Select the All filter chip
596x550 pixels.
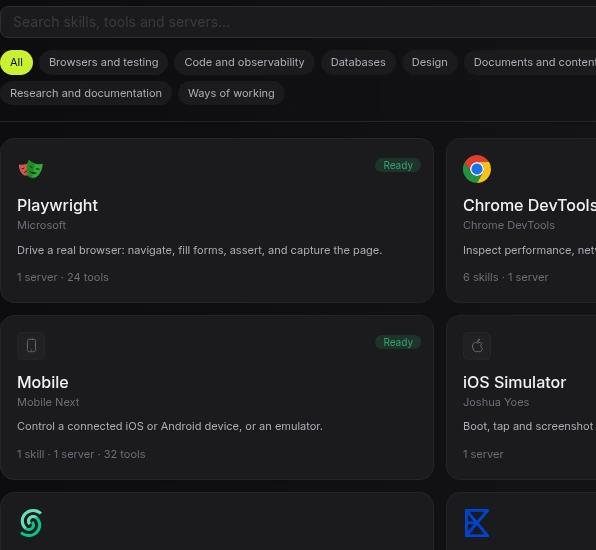16,62
